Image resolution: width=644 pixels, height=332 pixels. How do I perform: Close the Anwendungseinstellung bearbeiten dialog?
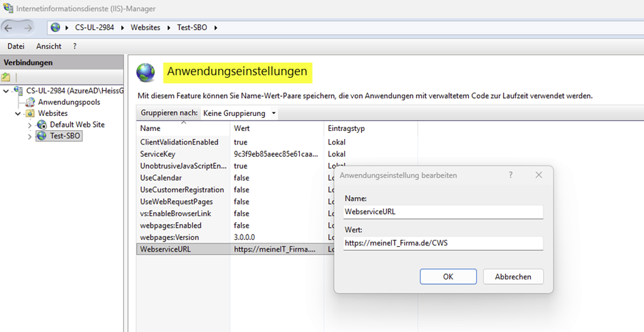pyautogui.click(x=538, y=175)
